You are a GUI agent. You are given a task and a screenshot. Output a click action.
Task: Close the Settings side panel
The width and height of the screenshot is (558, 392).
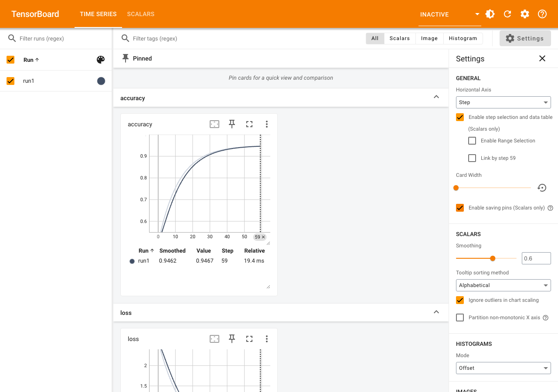(542, 58)
